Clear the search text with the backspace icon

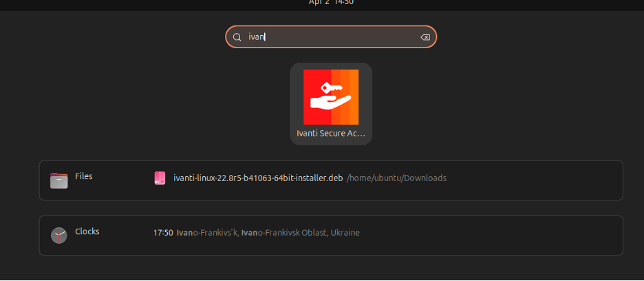click(x=425, y=37)
